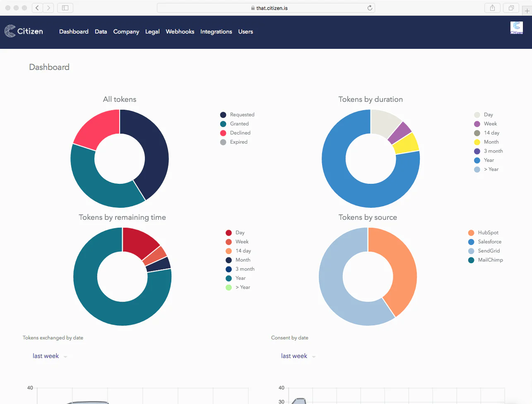Click the that.citizen.is address bar

266,8
